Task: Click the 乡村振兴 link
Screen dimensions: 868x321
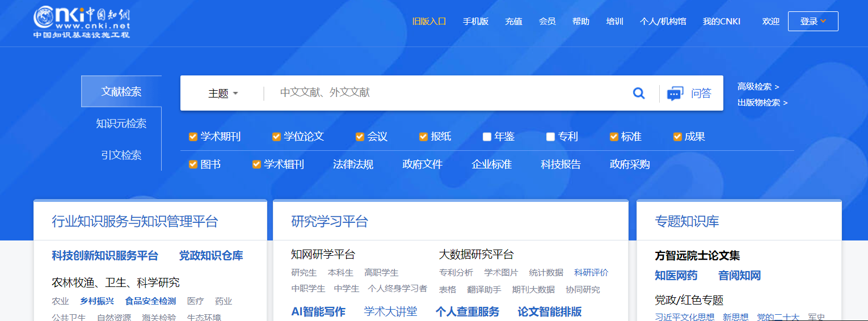Action: click(x=97, y=301)
